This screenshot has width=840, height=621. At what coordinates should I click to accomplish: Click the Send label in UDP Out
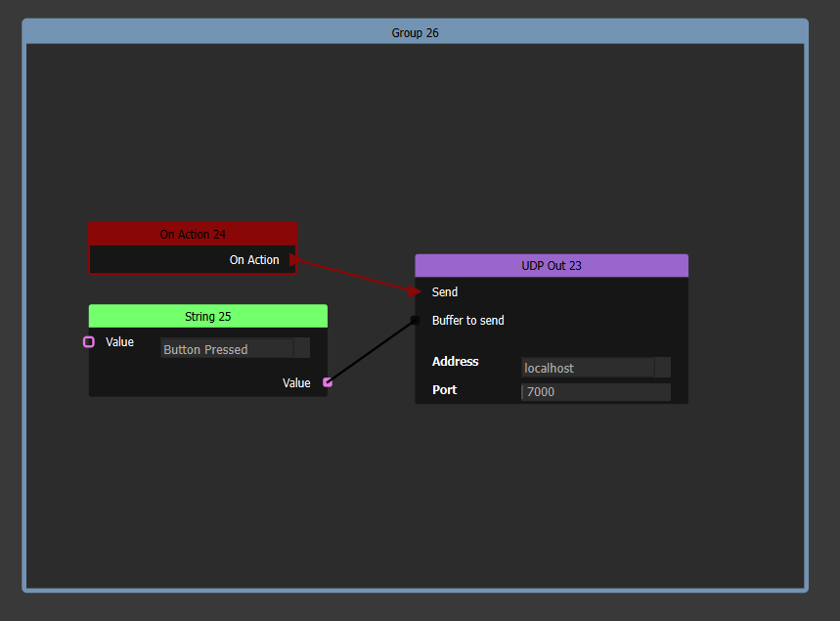(445, 292)
